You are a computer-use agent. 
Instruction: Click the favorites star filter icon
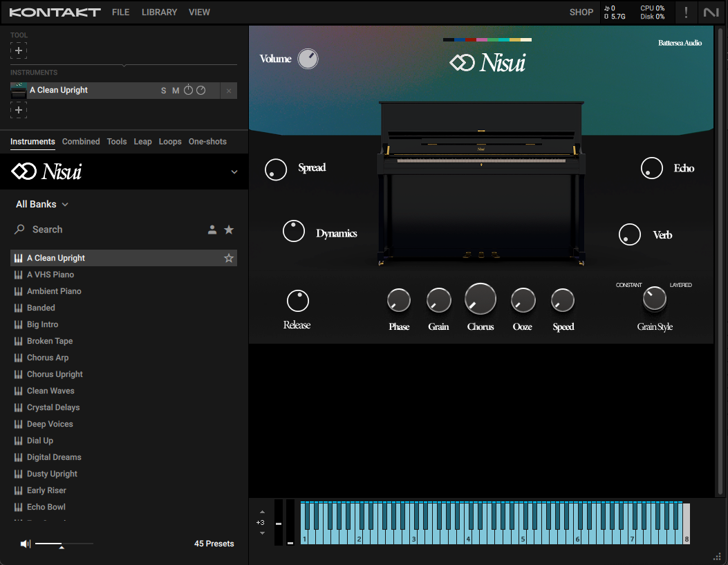point(229,230)
